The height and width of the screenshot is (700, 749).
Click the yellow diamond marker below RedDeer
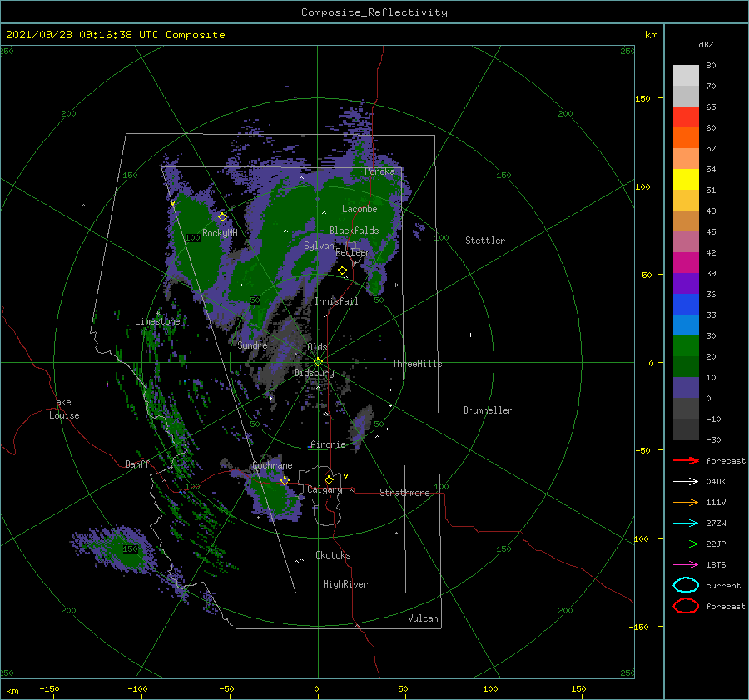tap(342, 271)
